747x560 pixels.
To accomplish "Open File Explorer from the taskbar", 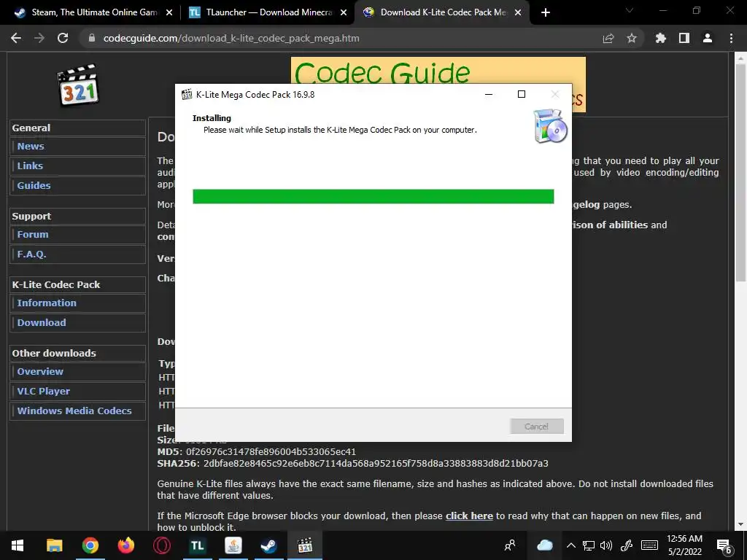I will 54,545.
